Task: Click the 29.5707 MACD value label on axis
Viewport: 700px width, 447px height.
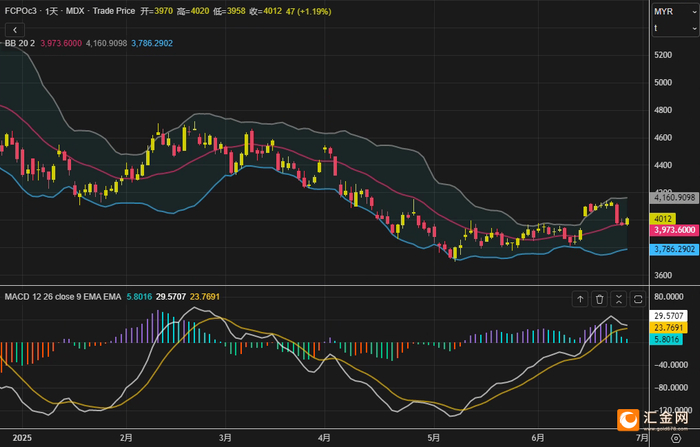Action: [667, 315]
